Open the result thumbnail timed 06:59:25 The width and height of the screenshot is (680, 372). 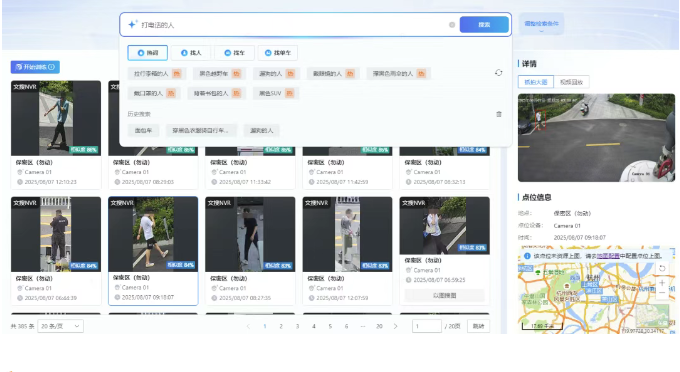click(445, 225)
